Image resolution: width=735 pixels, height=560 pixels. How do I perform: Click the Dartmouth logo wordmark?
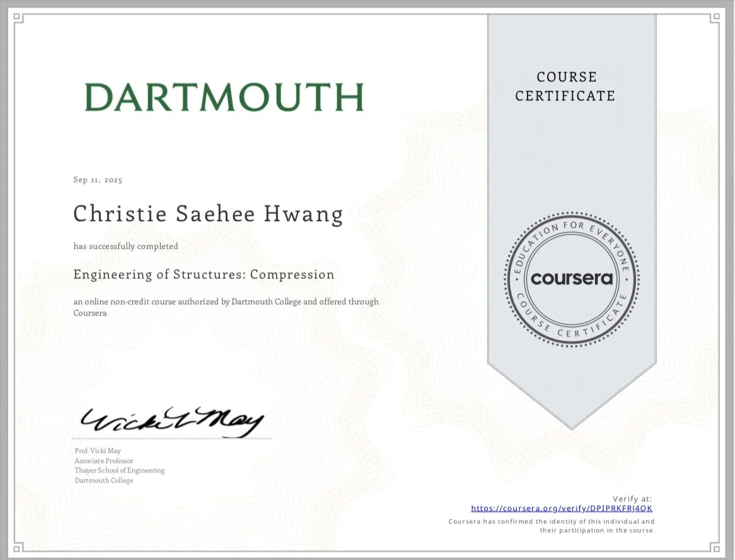pyautogui.click(x=224, y=97)
